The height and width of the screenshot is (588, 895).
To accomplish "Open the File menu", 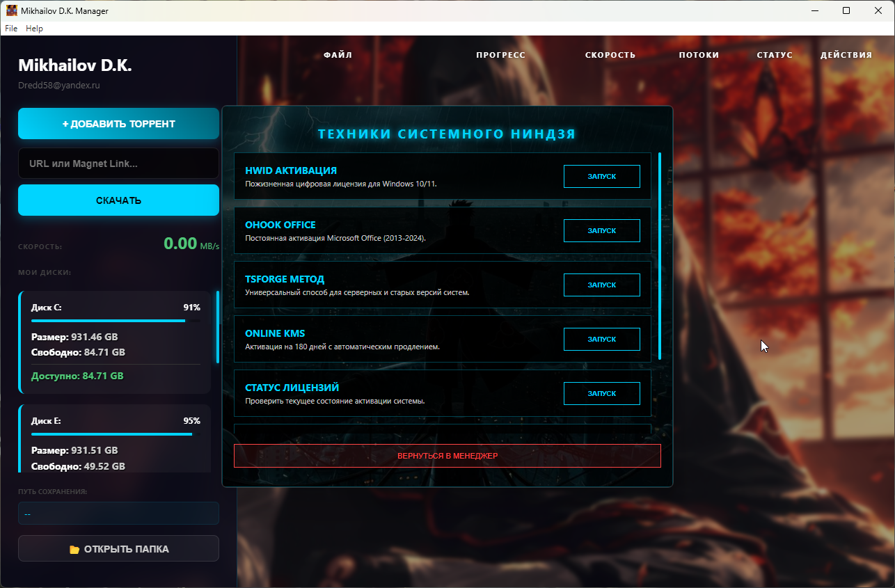I will pyautogui.click(x=11, y=29).
